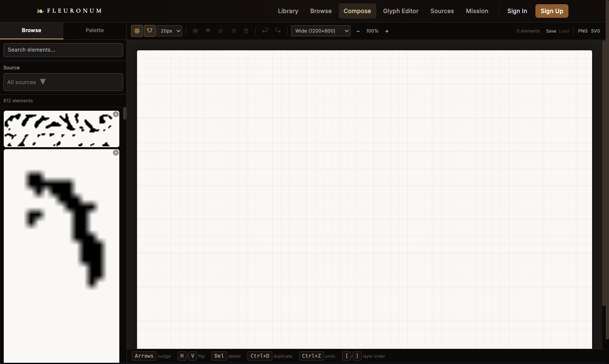Click the flip horizontal icon

coord(195,31)
